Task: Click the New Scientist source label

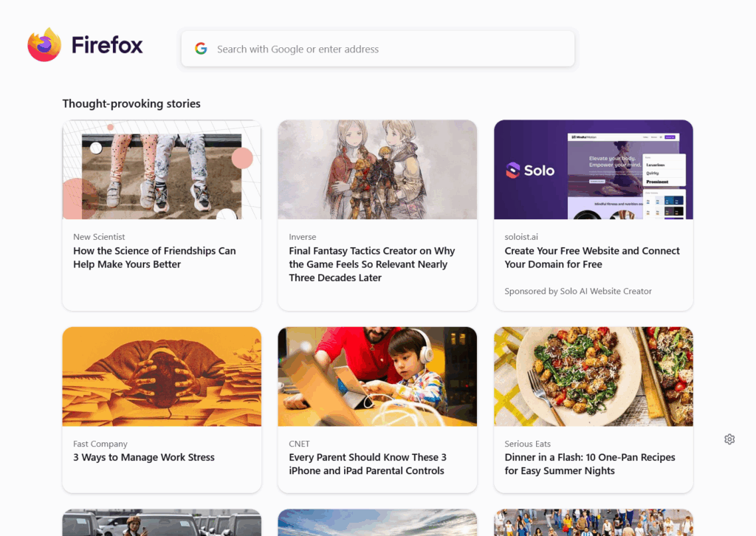Action: 99,237
